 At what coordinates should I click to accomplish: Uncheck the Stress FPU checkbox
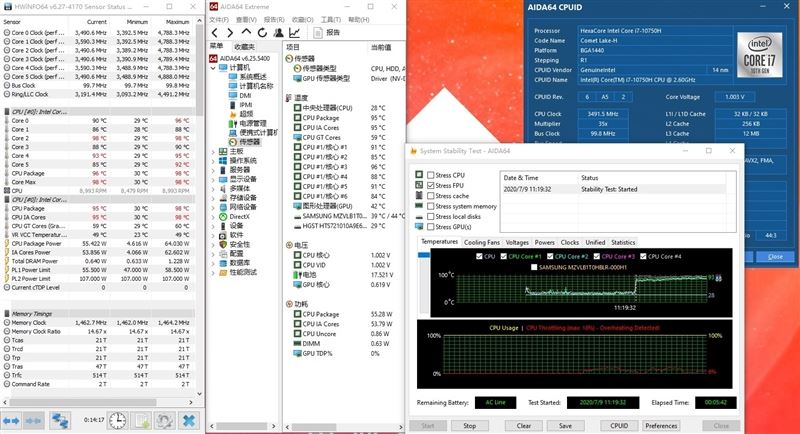431,185
